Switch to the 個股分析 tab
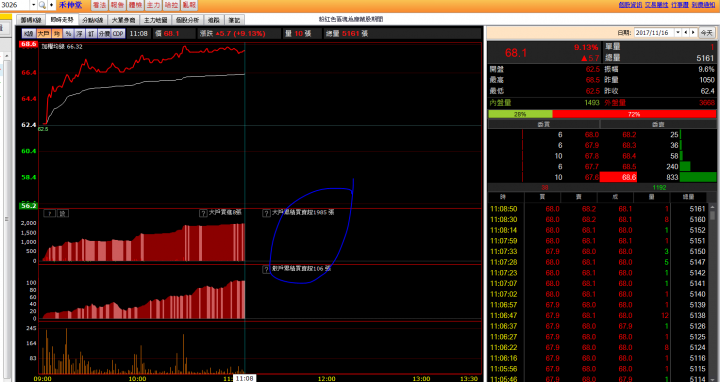This screenshot has width=720, height=382. tap(187, 20)
